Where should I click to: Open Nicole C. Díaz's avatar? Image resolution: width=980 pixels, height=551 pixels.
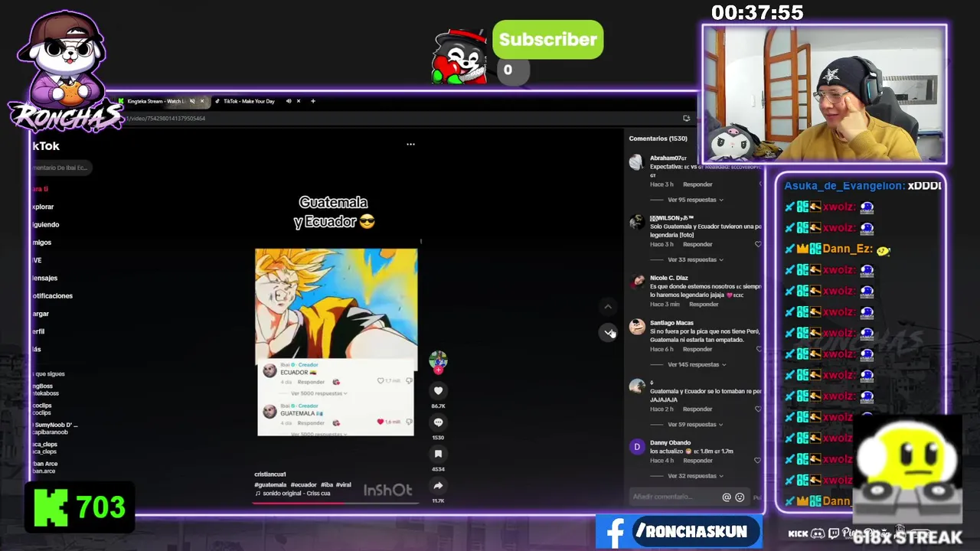pyautogui.click(x=636, y=282)
